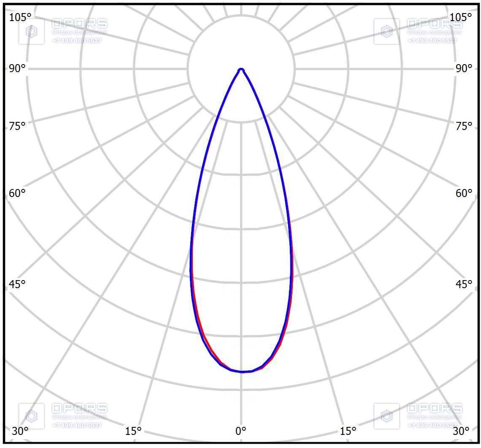This screenshot has height=448, width=481.
Task: Click the curve origin point at the center top
Action: point(241,70)
